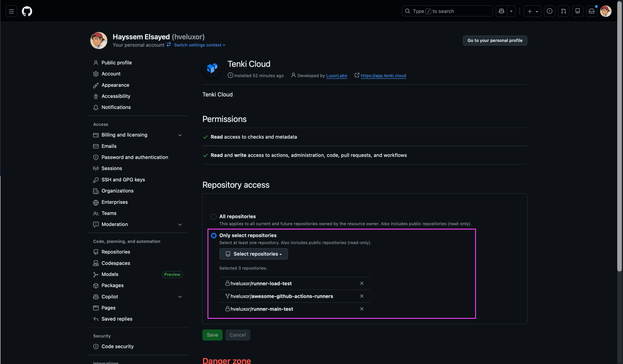Click the Tenki Cloud app logo
Screen dimensions: 623x364
click(x=212, y=68)
